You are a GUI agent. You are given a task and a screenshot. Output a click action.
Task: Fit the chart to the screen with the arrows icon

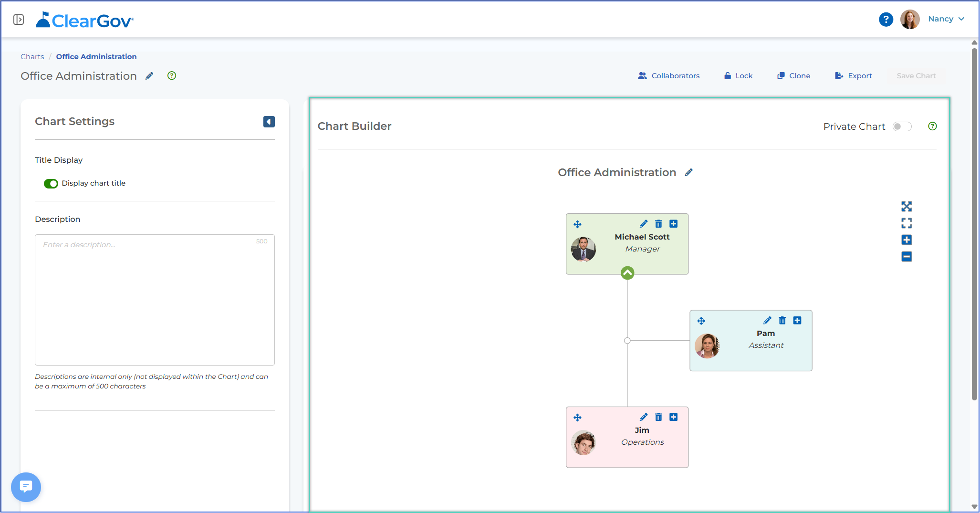pyautogui.click(x=907, y=207)
